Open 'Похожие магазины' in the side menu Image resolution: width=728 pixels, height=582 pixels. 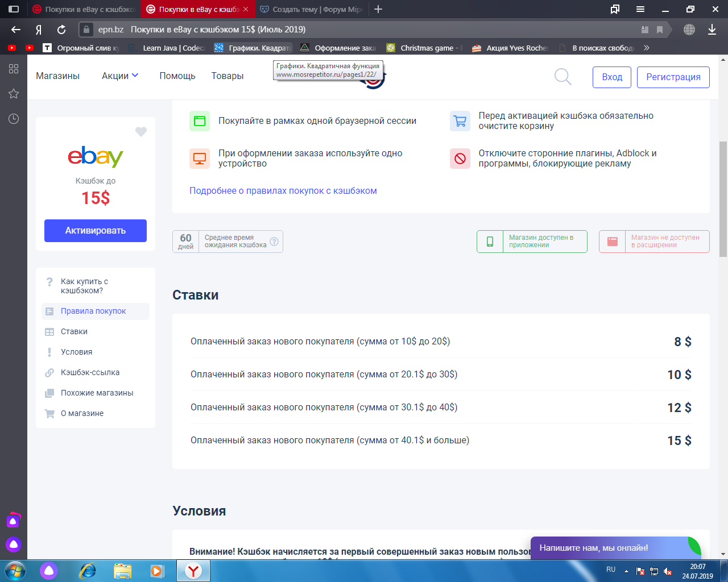click(x=96, y=393)
